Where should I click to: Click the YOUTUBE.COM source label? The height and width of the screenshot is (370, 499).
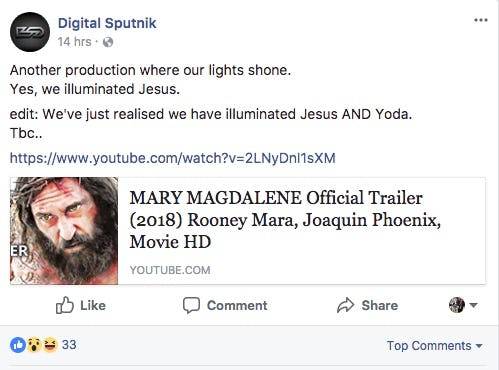(170, 270)
